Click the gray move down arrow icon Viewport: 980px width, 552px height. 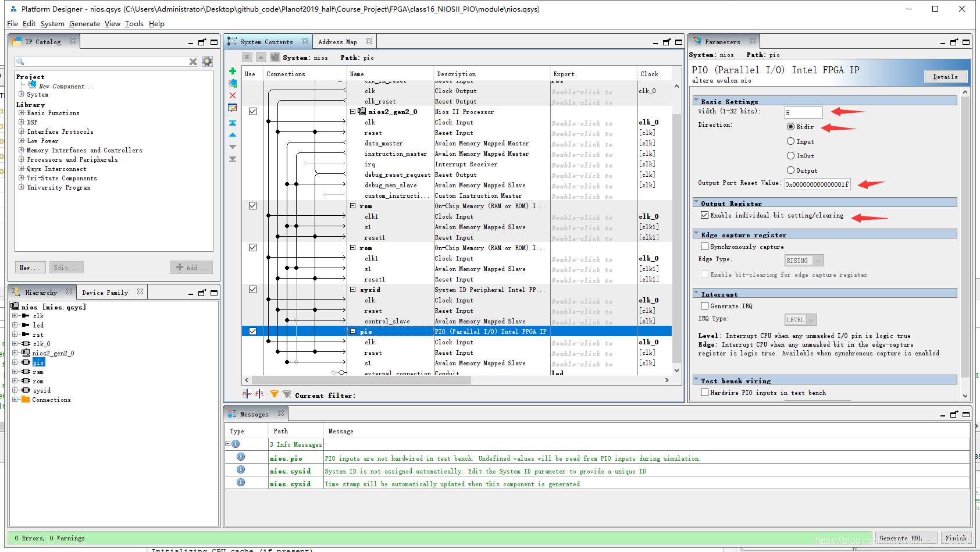tap(233, 147)
